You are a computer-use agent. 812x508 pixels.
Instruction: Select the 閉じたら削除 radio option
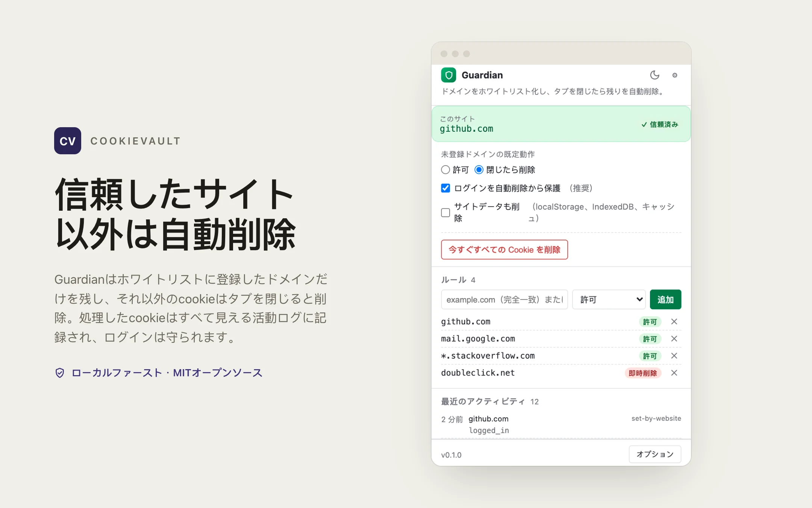point(479,170)
